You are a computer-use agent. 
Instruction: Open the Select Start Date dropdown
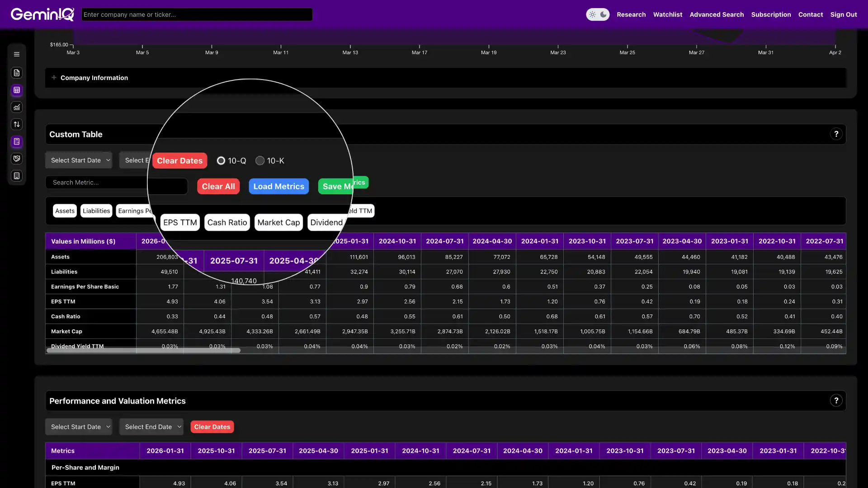(79, 160)
